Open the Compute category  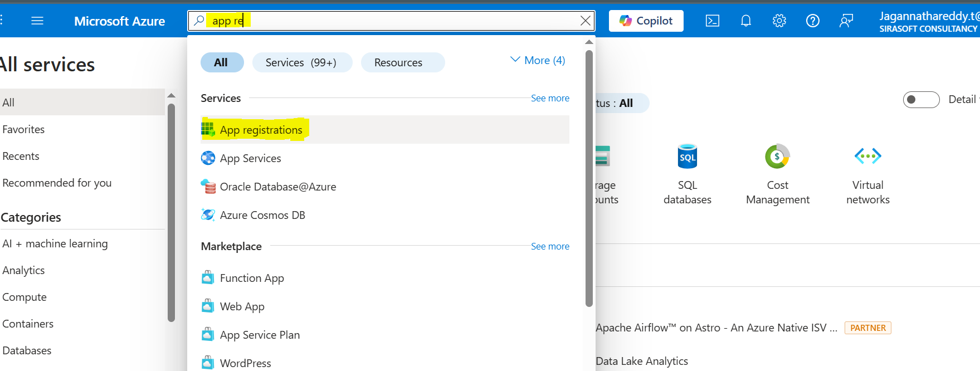(x=25, y=297)
